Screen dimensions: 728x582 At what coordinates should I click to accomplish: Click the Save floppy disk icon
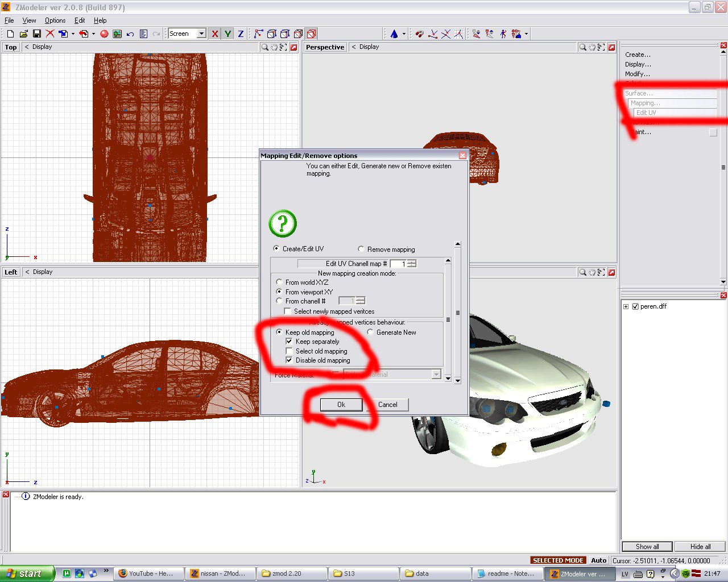point(36,34)
